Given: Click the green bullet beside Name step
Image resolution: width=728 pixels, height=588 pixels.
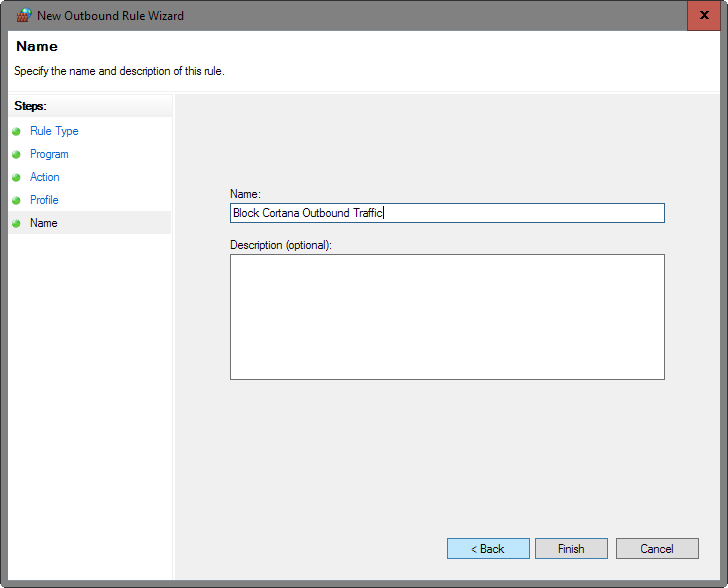Looking at the screenshot, I should 16,223.
